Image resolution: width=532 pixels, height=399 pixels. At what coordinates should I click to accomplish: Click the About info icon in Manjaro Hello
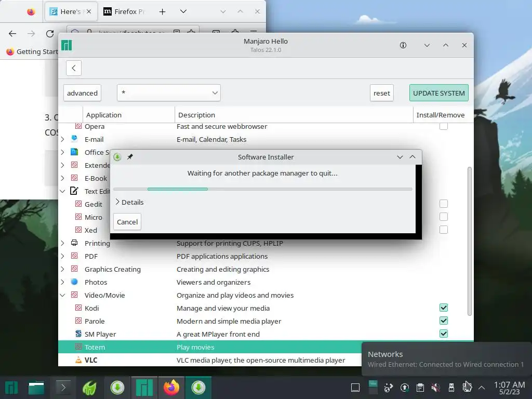[403, 45]
